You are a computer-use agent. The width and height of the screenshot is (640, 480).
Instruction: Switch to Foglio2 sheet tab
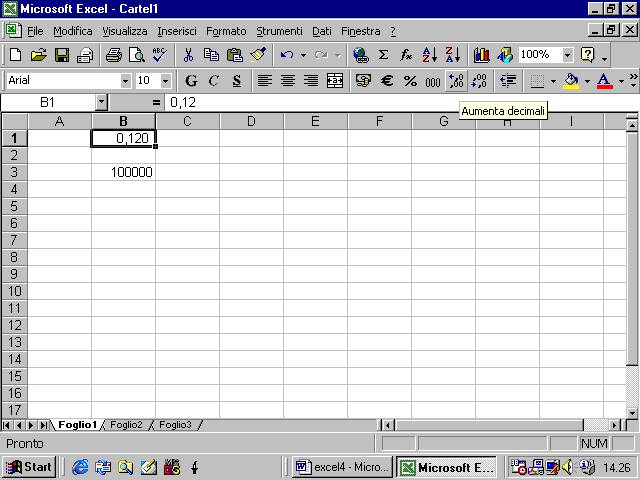(126, 425)
